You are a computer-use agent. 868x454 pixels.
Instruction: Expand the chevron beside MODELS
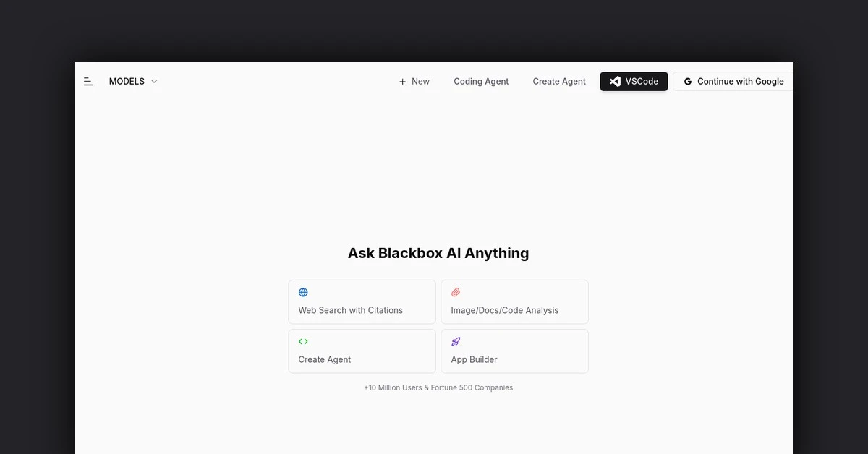coord(154,82)
